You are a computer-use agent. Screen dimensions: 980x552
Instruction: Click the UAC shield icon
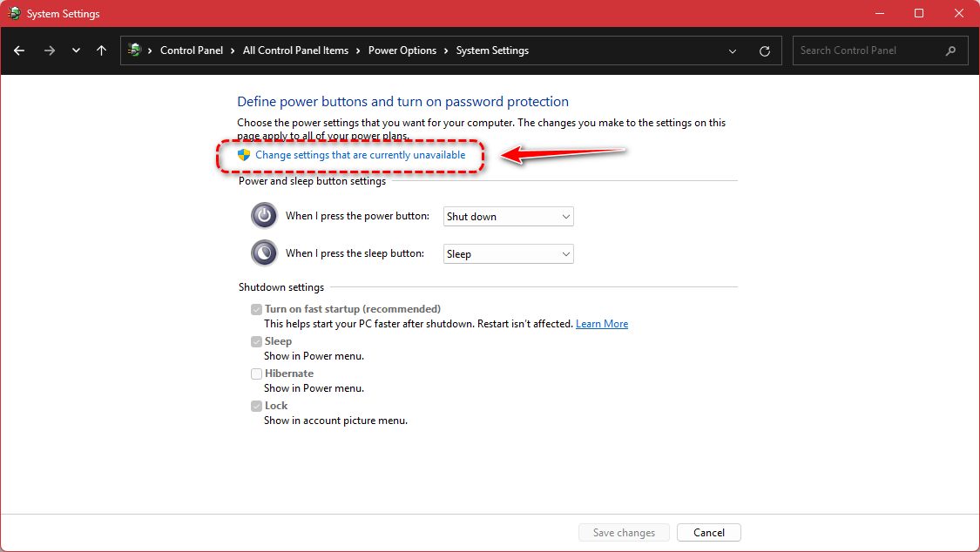click(244, 155)
